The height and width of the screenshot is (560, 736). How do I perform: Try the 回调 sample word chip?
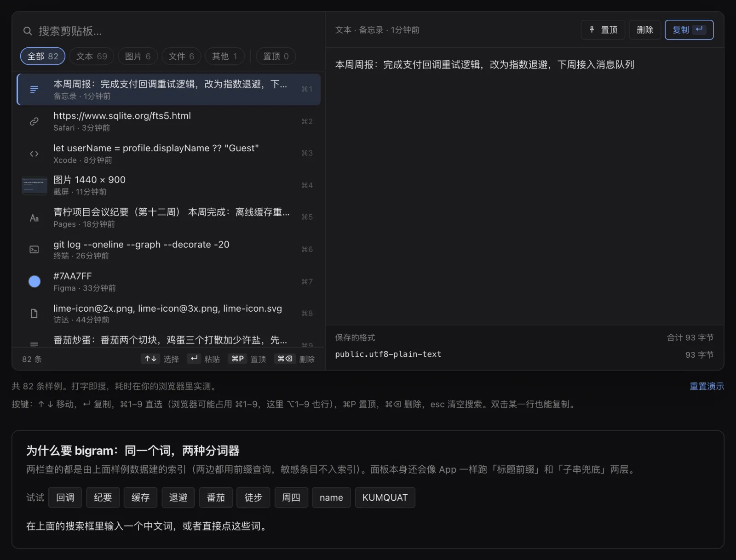click(65, 497)
